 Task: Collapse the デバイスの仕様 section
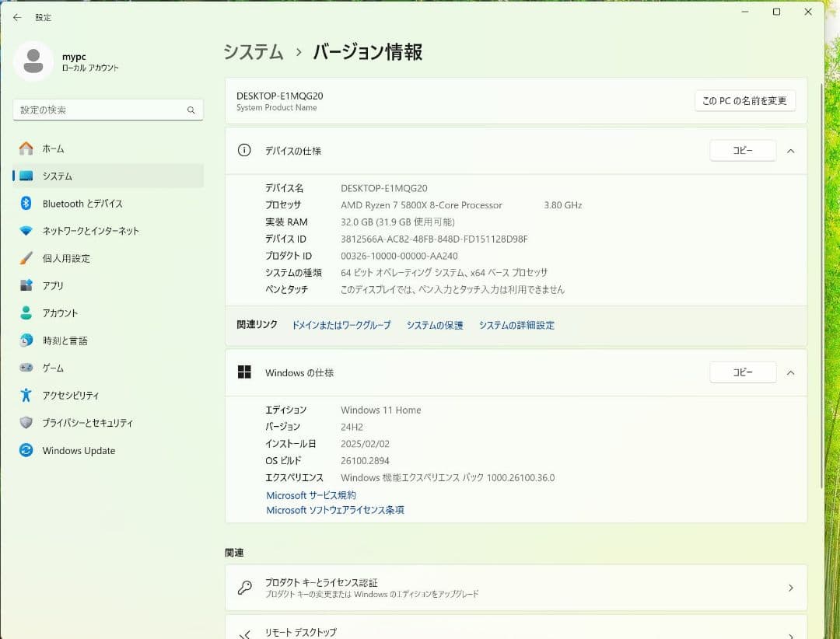point(791,150)
